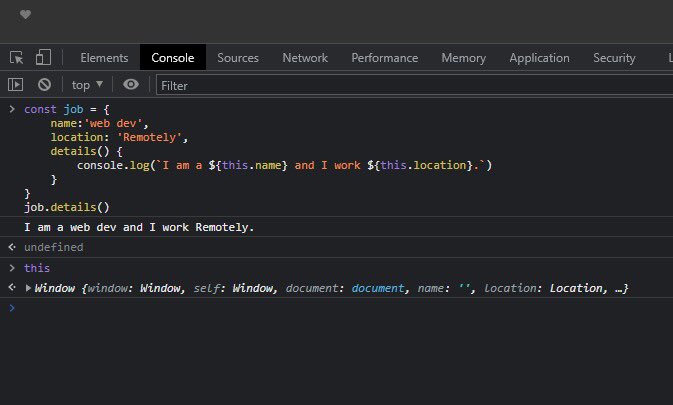Click the location: 'Remotely' code line

[x=119, y=137]
